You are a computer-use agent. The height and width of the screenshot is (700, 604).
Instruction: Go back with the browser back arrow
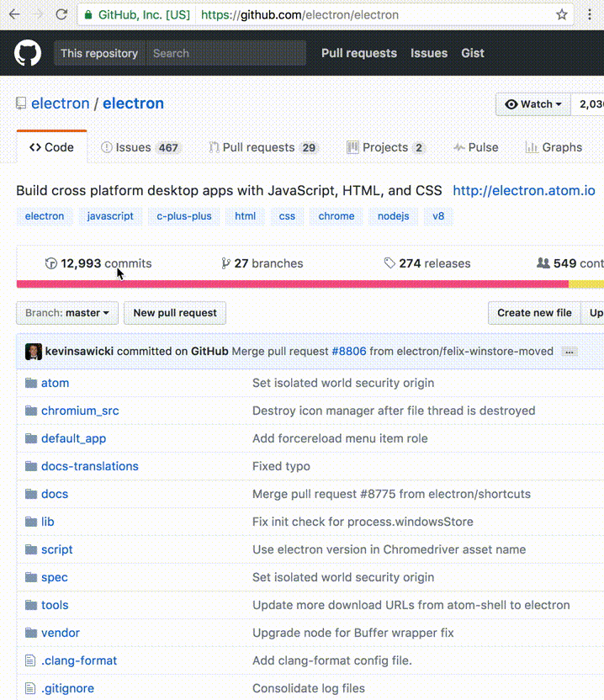click(x=14, y=15)
